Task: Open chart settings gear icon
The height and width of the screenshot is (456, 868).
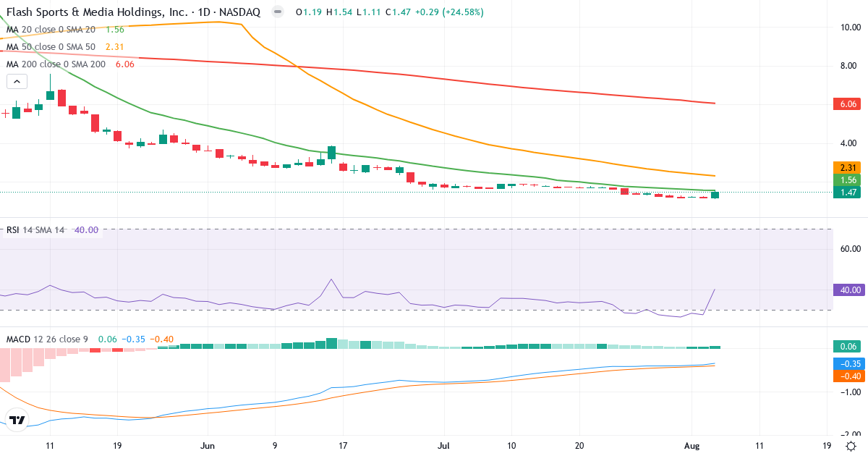Action: [x=851, y=446]
